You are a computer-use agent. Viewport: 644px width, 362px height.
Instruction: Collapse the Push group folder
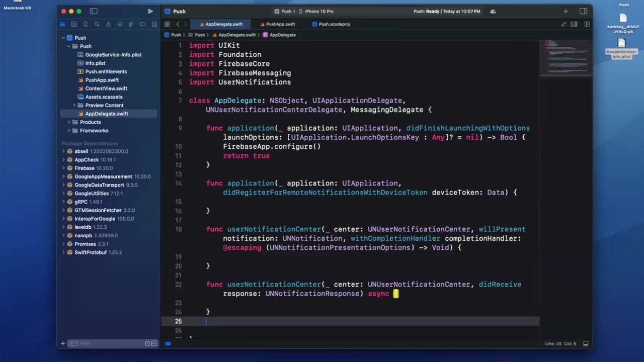pyautogui.click(x=68, y=46)
